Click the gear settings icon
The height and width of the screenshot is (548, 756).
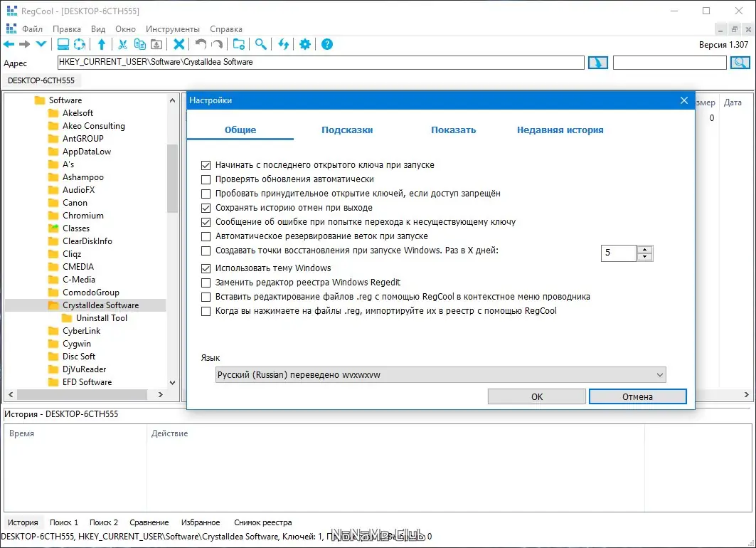click(x=304, y=44)
